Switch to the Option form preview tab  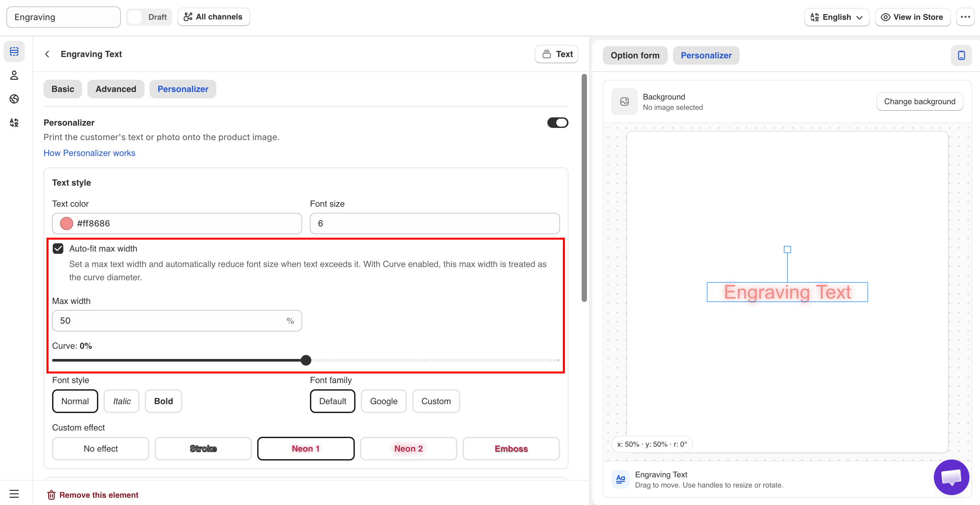pos(635,55)
